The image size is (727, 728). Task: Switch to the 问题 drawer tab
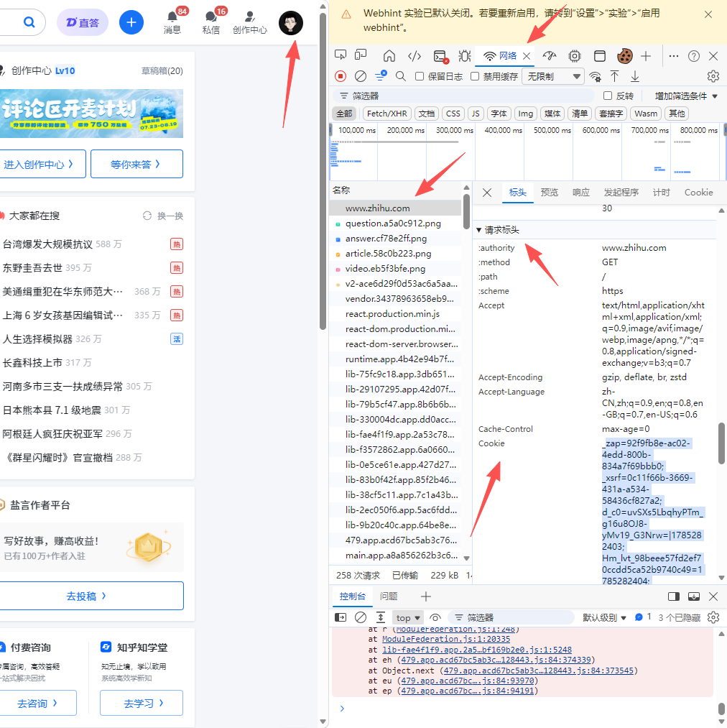(x=389, y=596)
